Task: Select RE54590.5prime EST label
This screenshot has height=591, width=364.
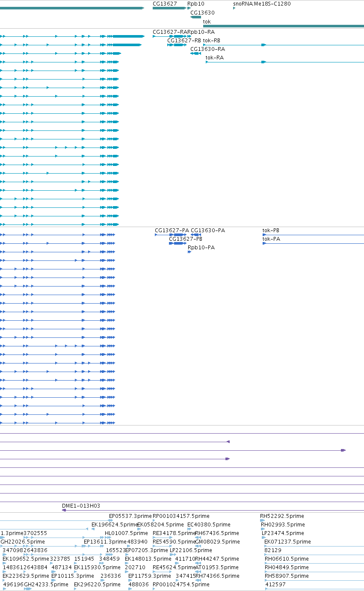Action: click(174, 541)
